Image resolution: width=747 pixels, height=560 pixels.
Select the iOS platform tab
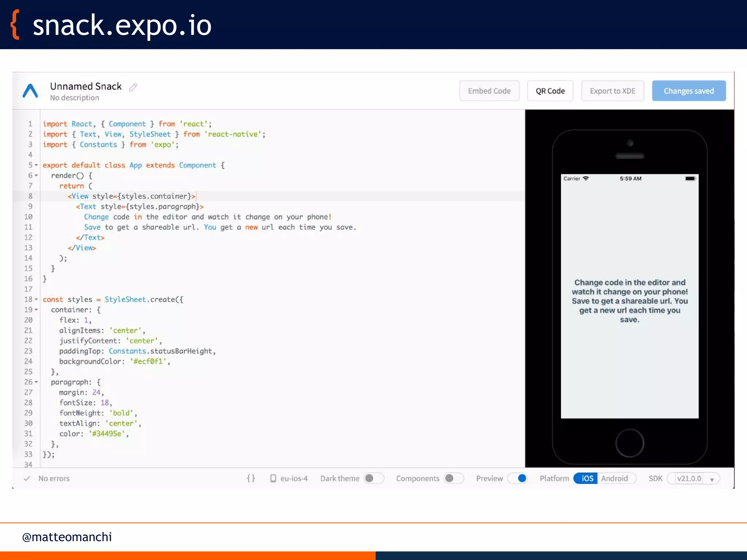[x=587, y=478]
